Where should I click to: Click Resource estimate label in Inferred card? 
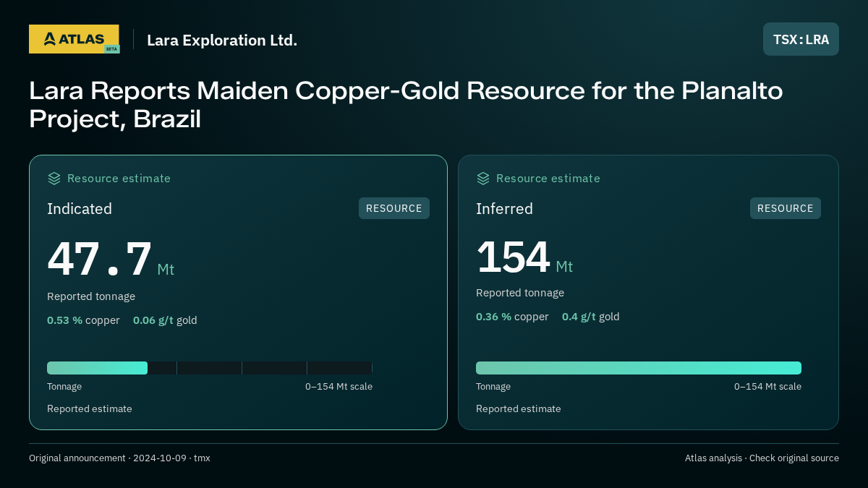click(x=548, y=179)
